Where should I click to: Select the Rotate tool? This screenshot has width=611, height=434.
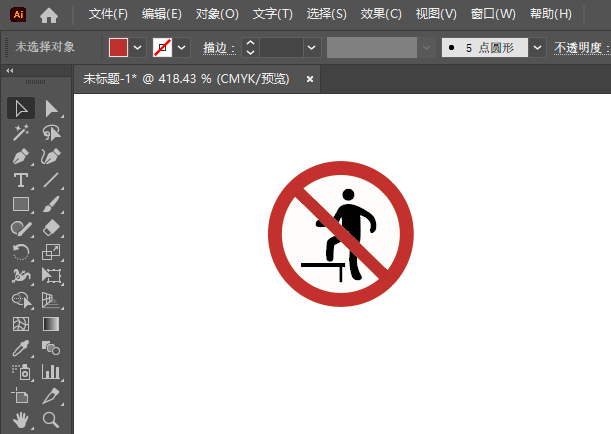click(x=21, y=252)
